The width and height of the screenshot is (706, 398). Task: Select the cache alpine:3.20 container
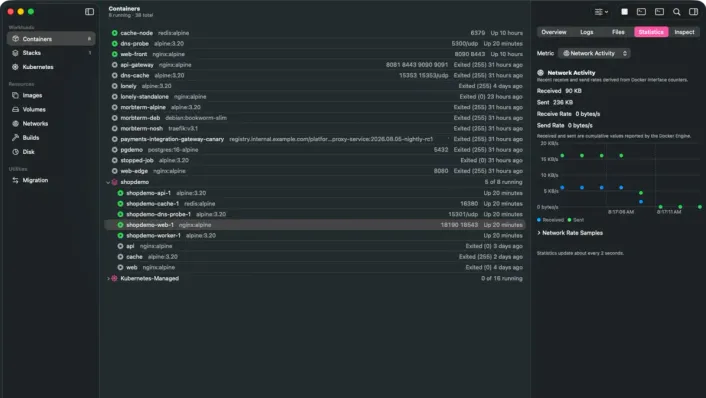click(315, 257)
